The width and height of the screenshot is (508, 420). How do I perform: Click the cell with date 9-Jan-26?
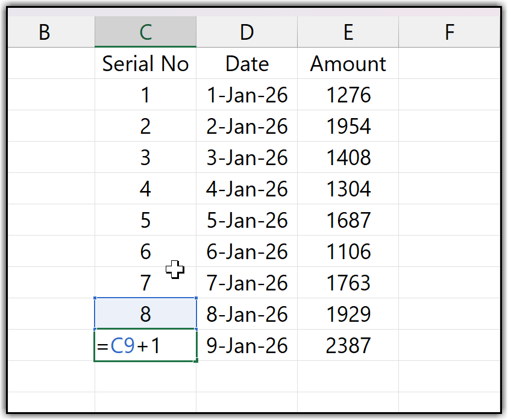[246, 346]
